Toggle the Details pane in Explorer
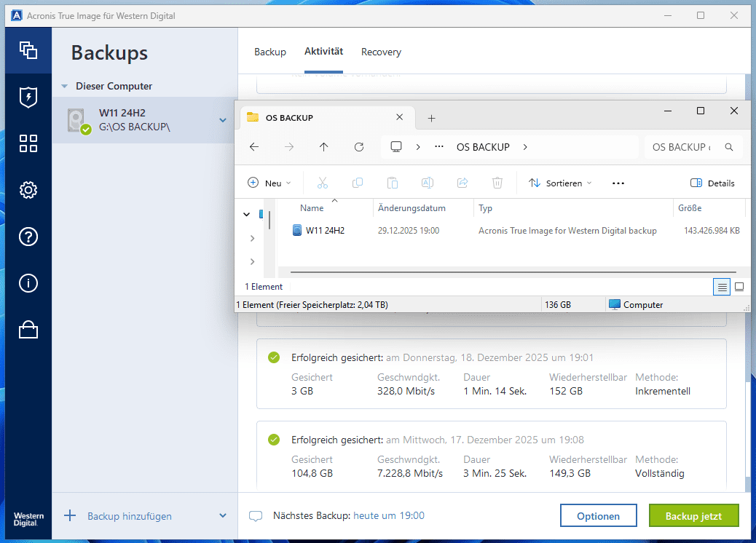The height and width of the screenshot is (543, 756). (712, 183)
